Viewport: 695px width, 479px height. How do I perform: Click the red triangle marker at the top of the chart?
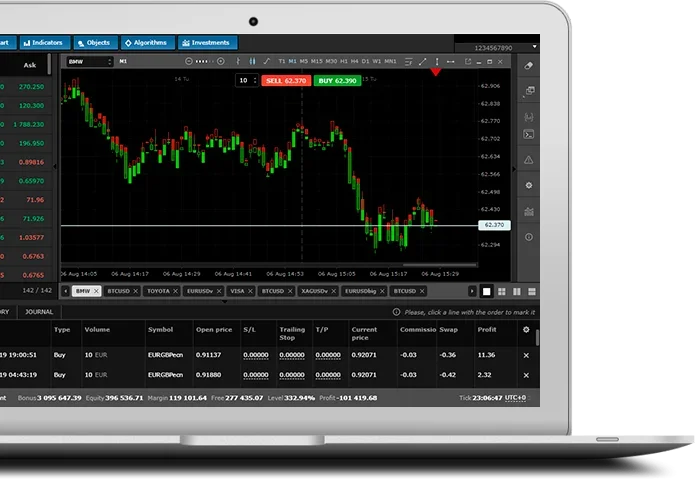point(436,72)
